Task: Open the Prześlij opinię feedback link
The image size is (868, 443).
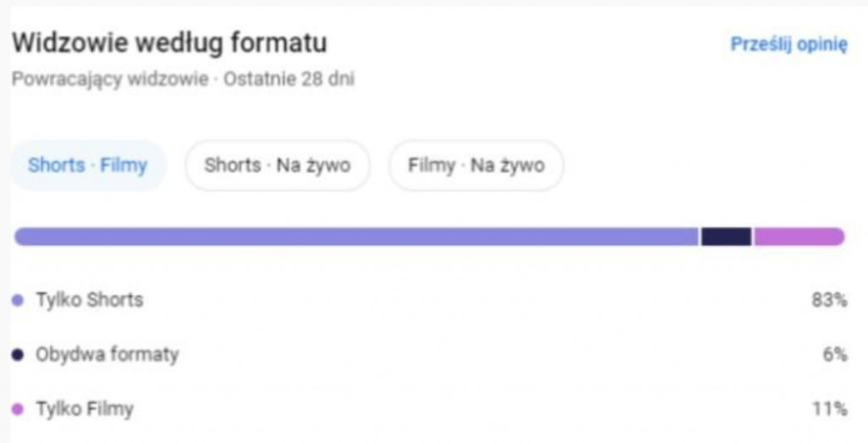Action: pyautogui.click(x=788, y=45)
